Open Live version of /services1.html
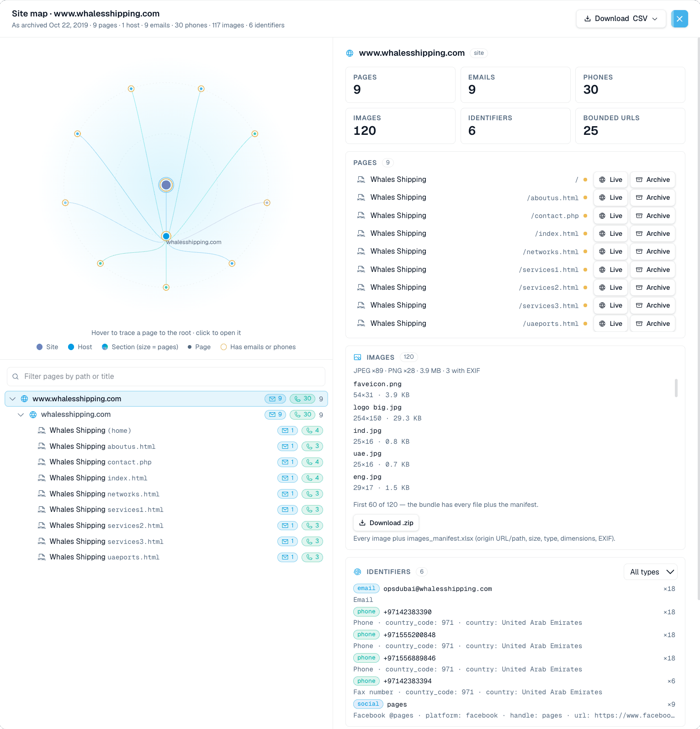Screen dimensions: 700x729 pos(610,270)
